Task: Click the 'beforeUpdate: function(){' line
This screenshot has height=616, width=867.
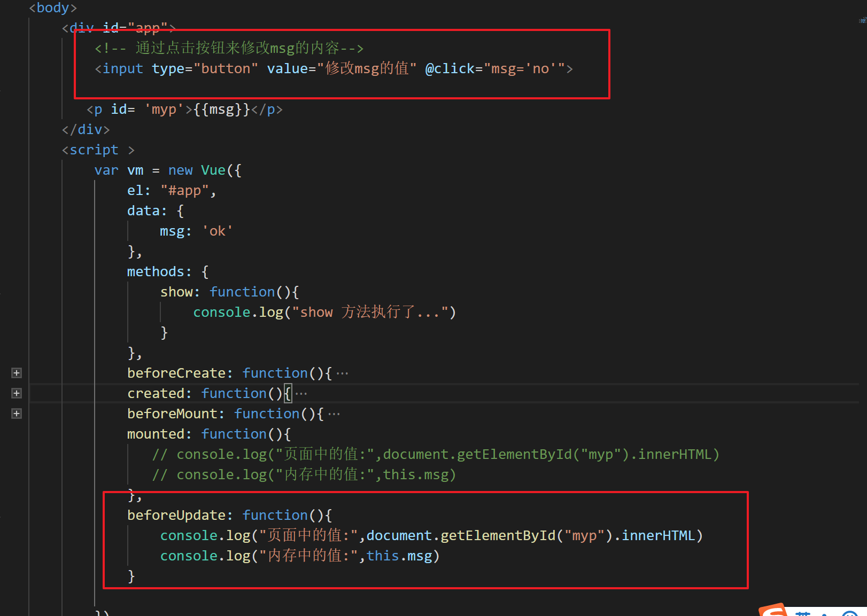Action: tap(230, 515)
